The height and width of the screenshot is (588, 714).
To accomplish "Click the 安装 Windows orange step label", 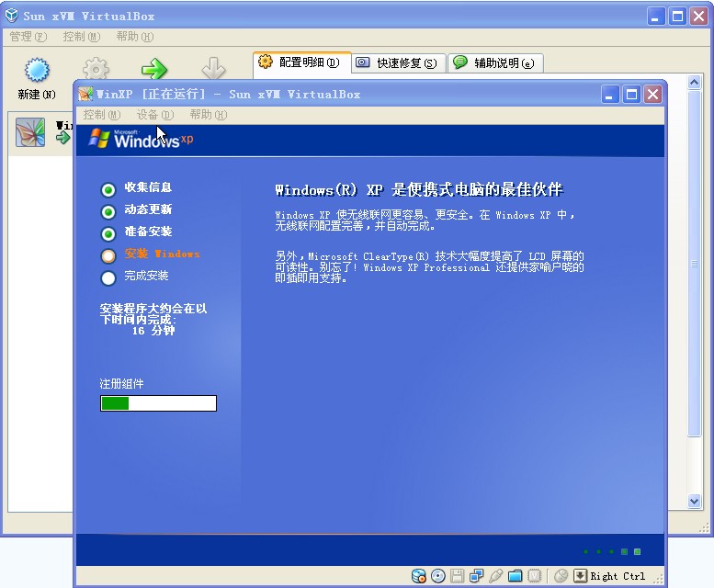I will (x=162, y=254).
